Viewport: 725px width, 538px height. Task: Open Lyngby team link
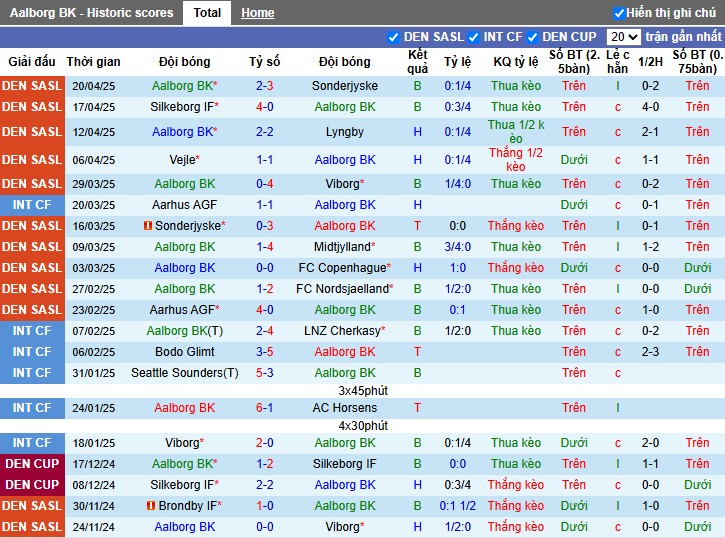point(344,132)
